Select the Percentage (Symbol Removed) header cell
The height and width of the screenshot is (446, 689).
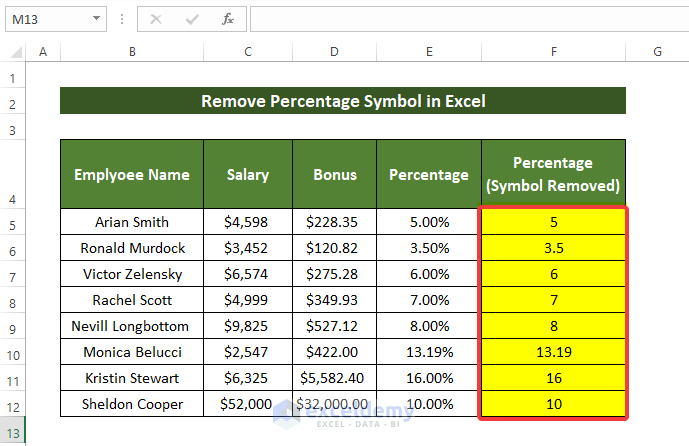553,174
